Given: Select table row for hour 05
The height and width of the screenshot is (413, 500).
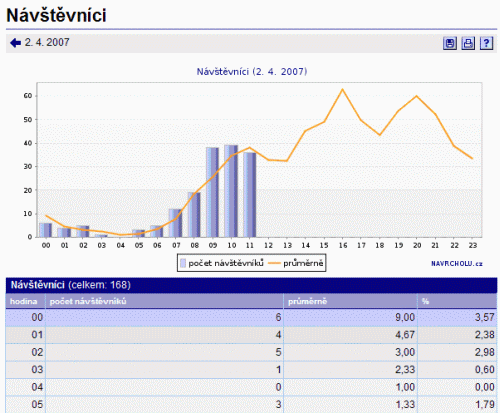Looking at the screenshot, I should point(251,404).
